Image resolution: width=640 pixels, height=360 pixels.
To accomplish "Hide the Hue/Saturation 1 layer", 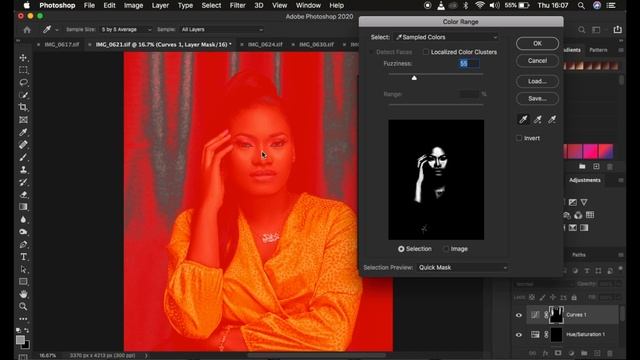I will (x=519, y=335).
